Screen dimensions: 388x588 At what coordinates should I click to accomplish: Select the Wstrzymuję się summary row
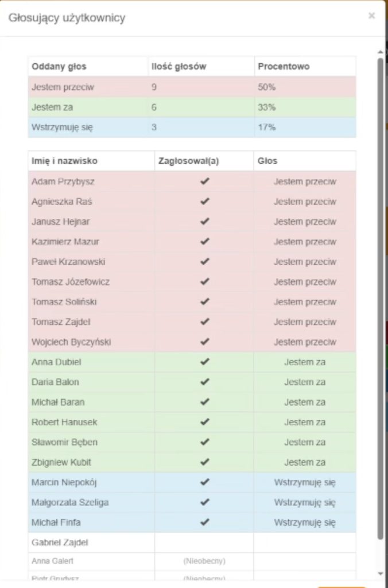pyautogui.click(x=192, y=127)
